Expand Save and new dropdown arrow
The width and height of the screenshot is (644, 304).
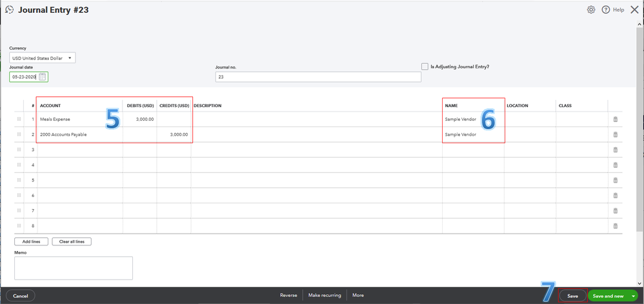coord(633,296)
